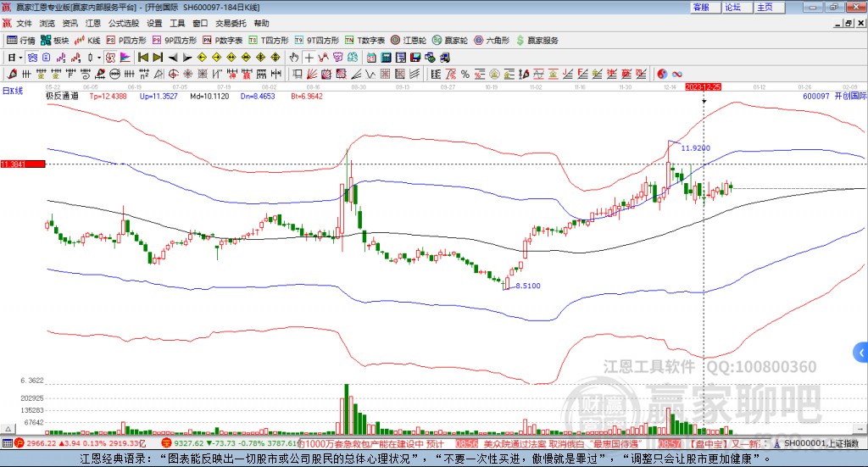Switch to K线 chart view
The height and width of the screenshot is (467, 868).
(x=87, y=41)
